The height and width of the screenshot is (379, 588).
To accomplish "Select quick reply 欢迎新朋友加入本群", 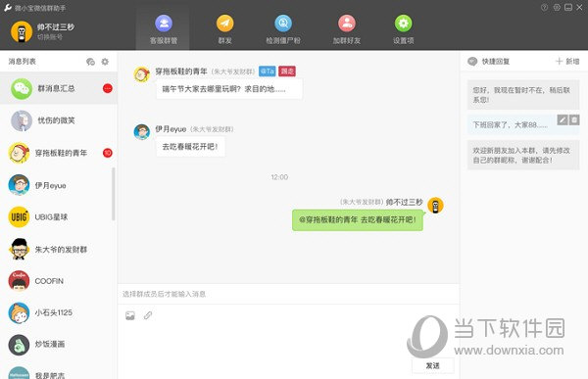I will point(523,155).
